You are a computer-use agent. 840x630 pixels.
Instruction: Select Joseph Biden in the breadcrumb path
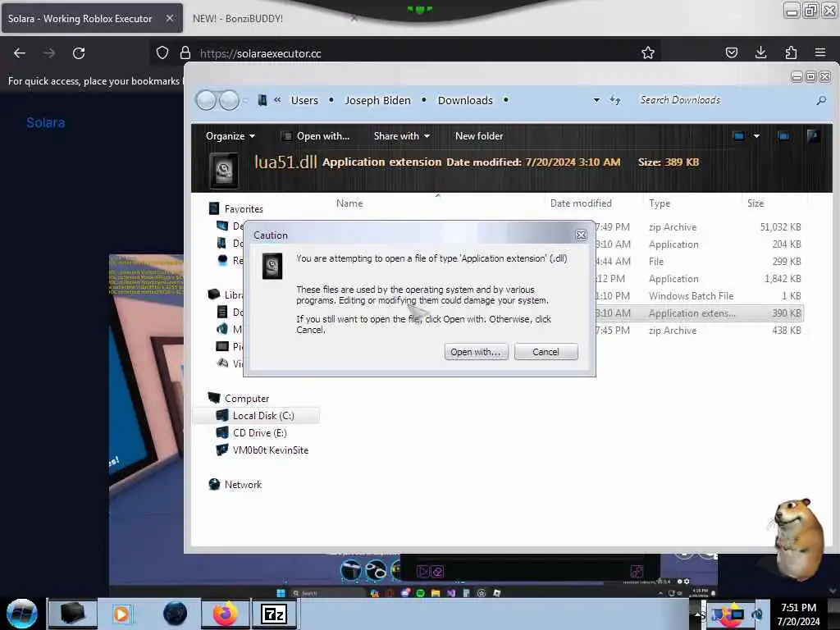point(377,100)
